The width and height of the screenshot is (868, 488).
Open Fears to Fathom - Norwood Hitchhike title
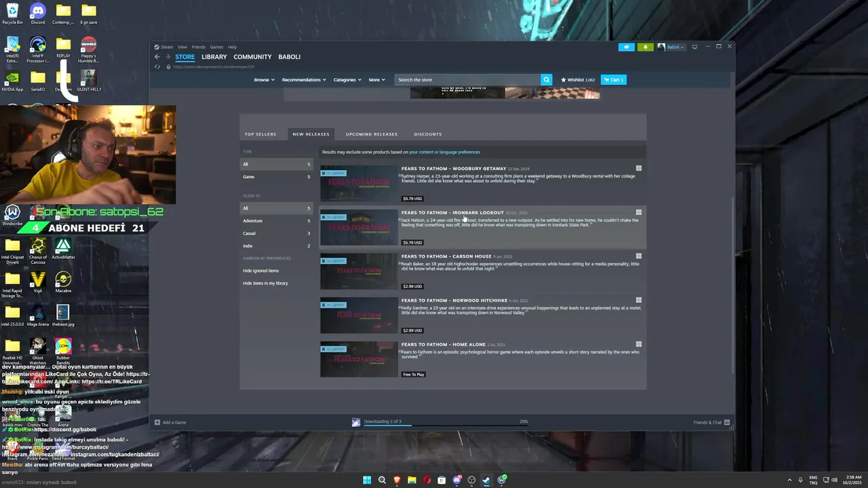click(x=454, y=300)
